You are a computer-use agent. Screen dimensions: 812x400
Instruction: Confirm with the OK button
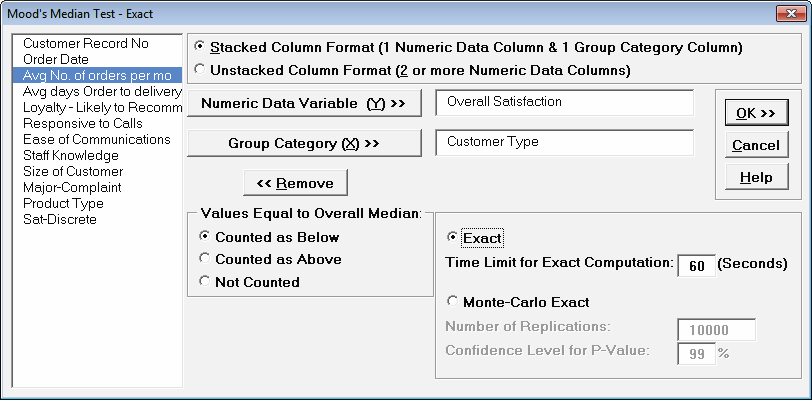(755, 113)
